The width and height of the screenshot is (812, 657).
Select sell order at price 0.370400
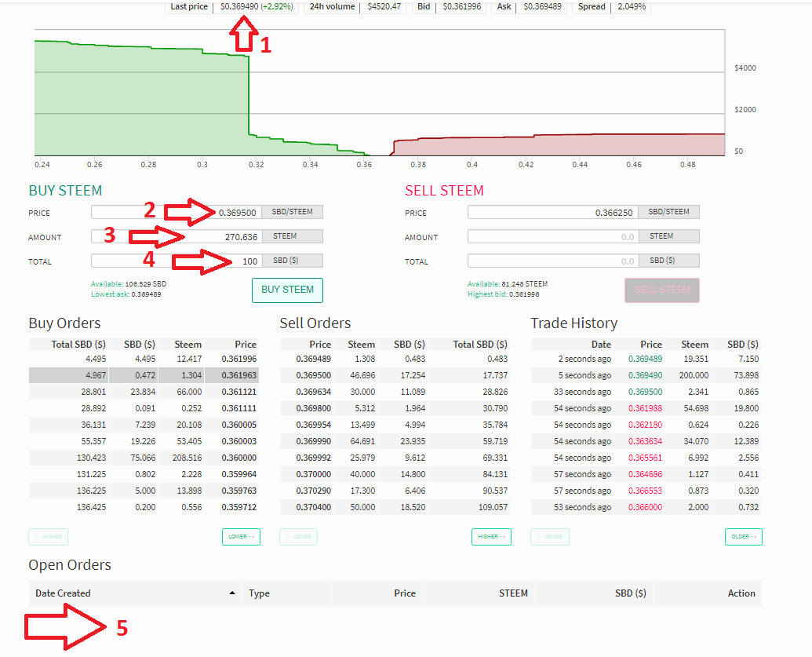click(395, 507)
